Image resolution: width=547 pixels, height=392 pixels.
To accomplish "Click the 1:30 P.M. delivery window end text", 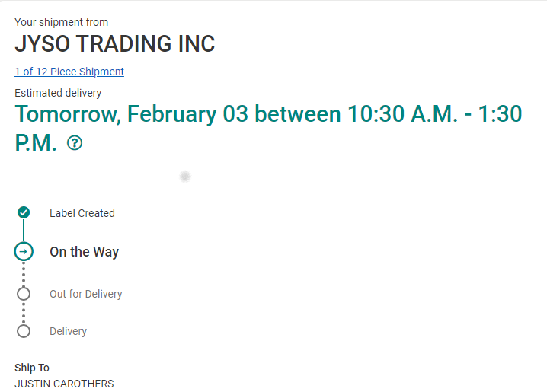I will (x=488, y=115).
